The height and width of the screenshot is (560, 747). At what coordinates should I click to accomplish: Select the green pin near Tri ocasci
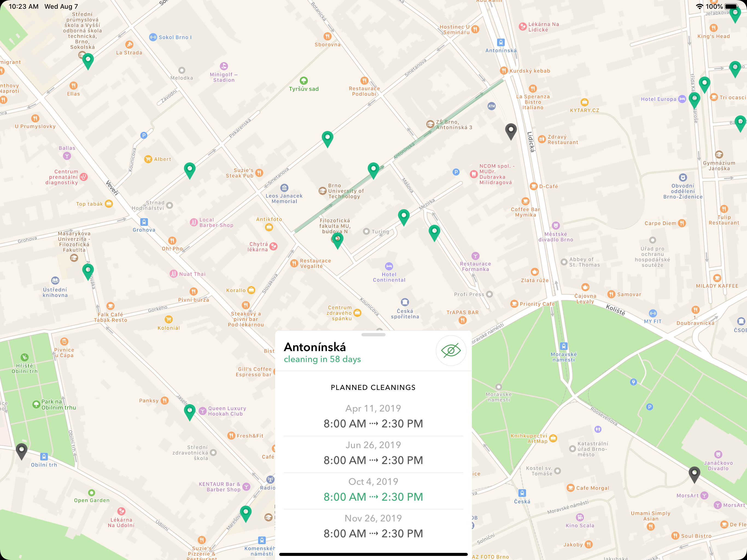point(704,85)
